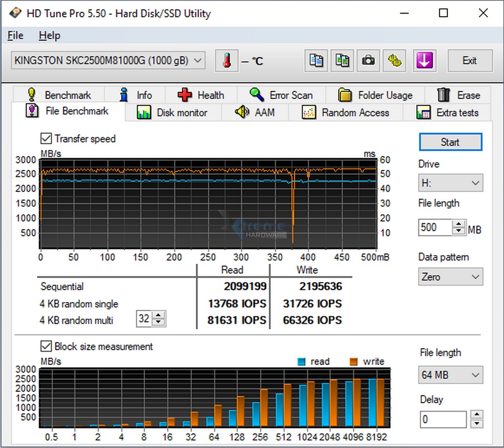Click the yellow keys options icon
The image size is (504, 448).
pyautogui.click(x=394, y=61)
